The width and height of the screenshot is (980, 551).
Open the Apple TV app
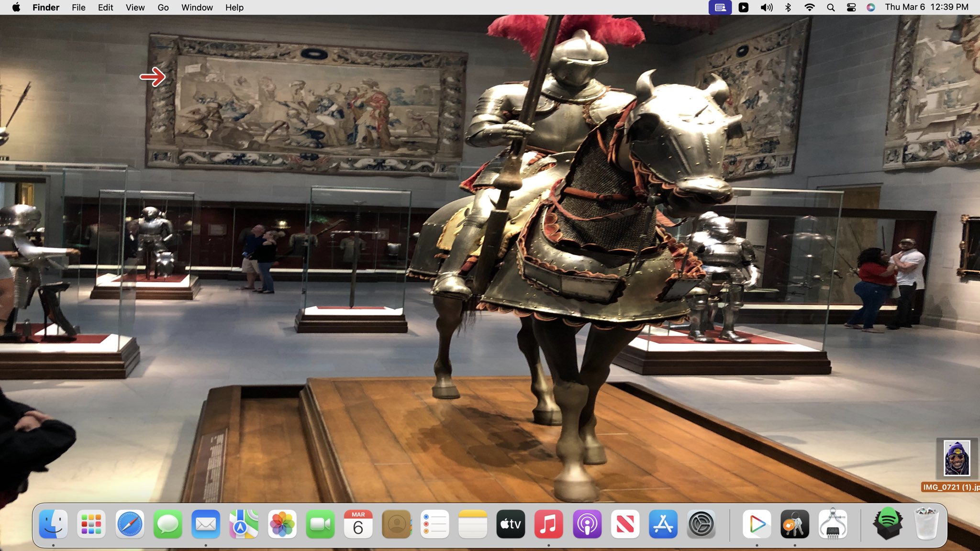click(x=511, y=525)
